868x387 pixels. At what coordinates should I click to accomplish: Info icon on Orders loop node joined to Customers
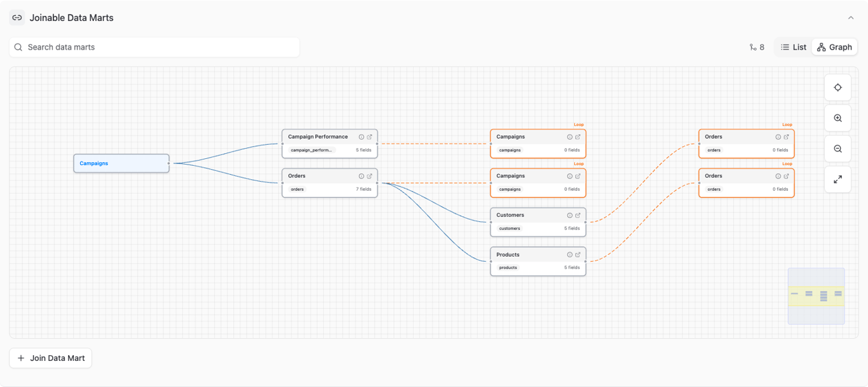pos(778,137)
